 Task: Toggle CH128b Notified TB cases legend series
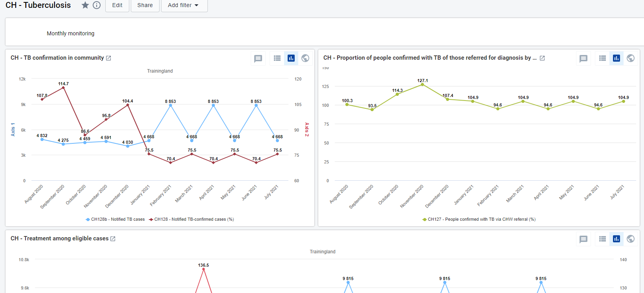115,220
